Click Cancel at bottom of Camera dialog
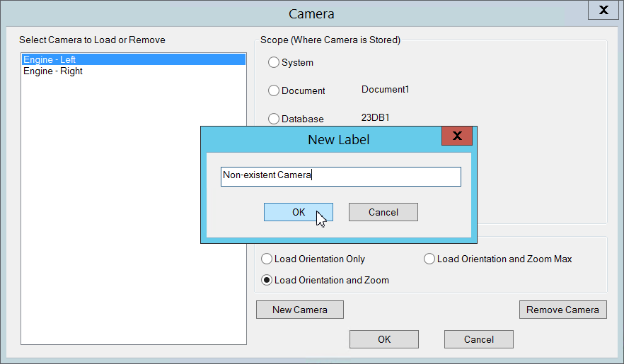The height and width of the screenshot is (364, 624). point(478,339)
